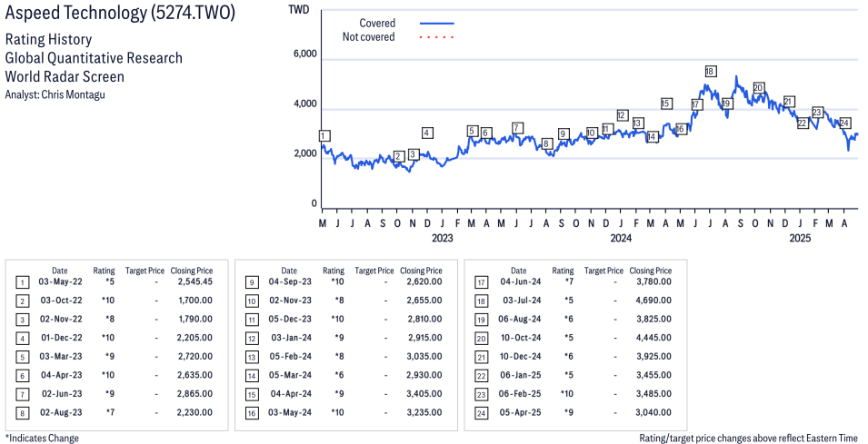The image size is (868, 444).
Task: Click the closing price 2,655.00
Action: [x=425, y=301]
